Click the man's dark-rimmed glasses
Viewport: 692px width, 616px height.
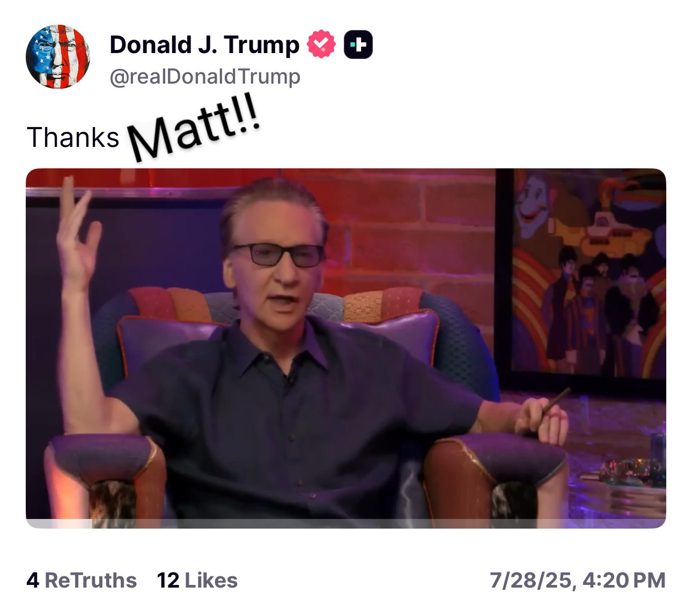point(278,254)
